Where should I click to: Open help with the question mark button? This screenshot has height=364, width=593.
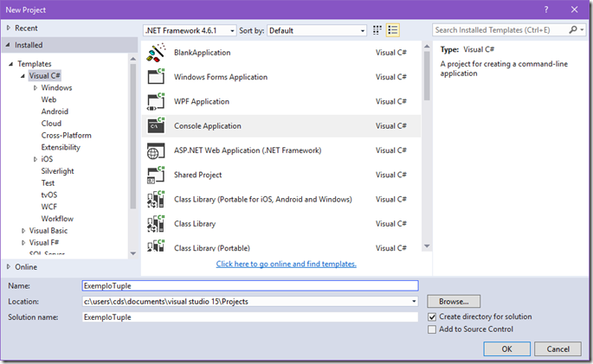click(546, 10)
